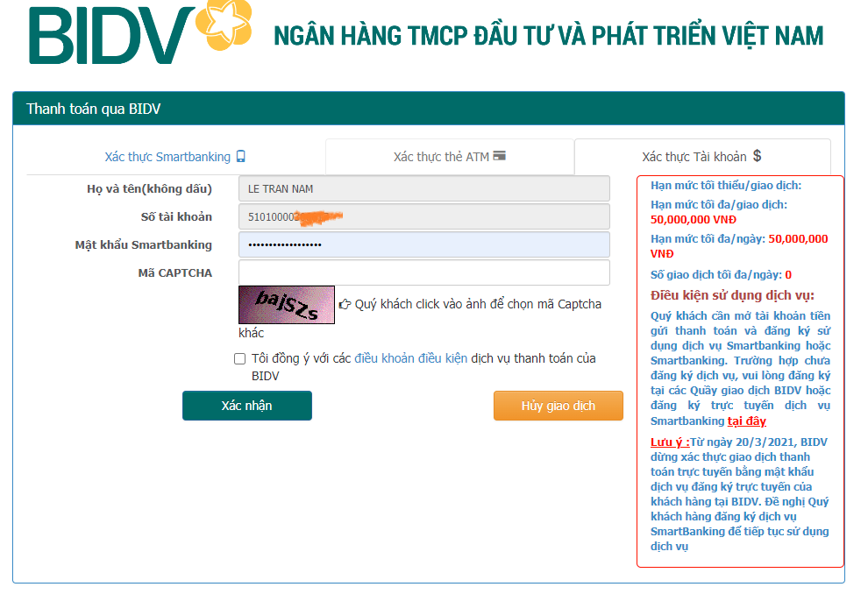Click the Hạn mức tối đa/giao dịch text
868x594 pixels.
click(719, 212)
